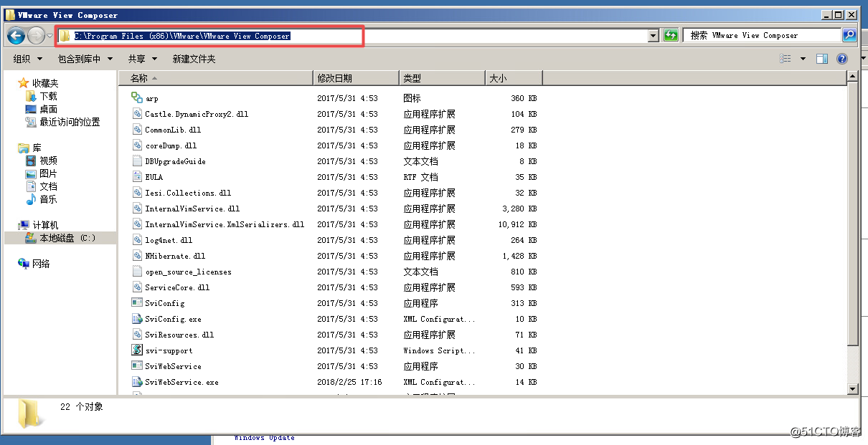The image size is (868, 445).
Task: Click the open_source_licenses file icon
Action: tap(137, 272)
